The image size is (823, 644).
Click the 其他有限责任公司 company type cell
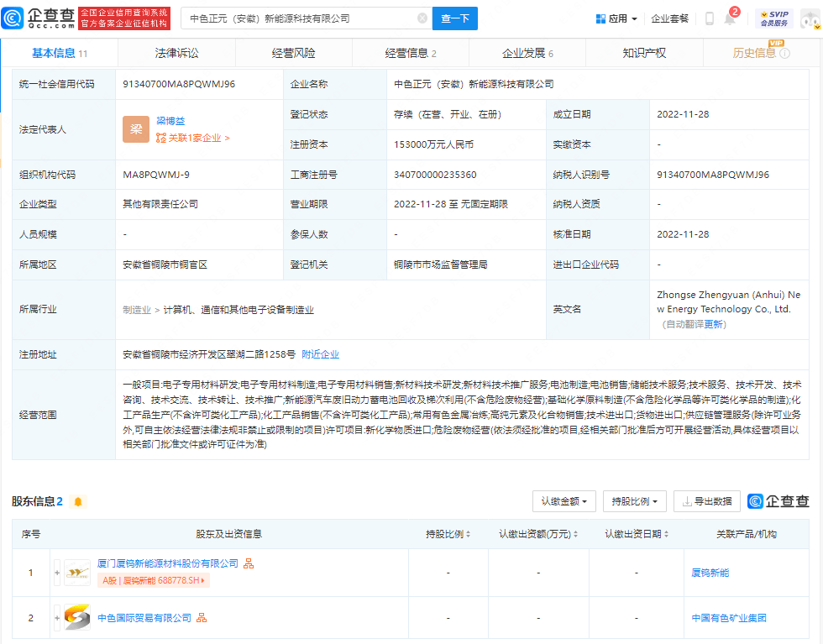pyautogui.click(x=200, y=204)
